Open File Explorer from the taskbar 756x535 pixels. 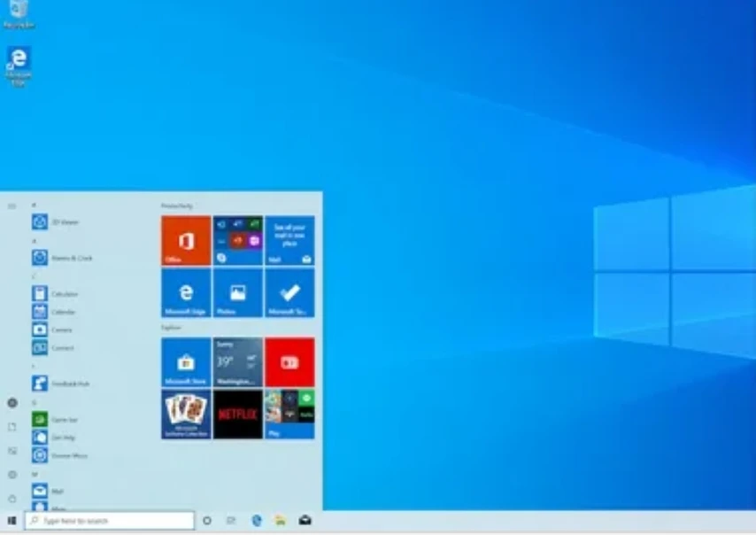(x=280, y=521)
